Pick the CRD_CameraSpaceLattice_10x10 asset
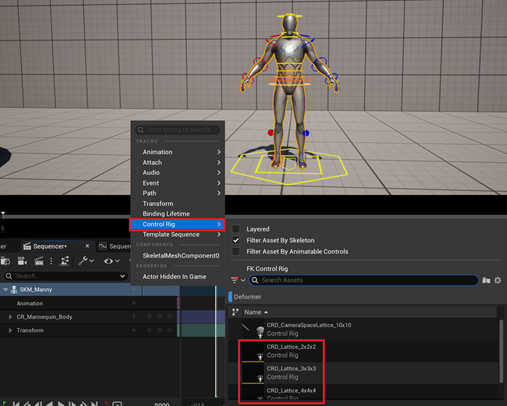Image resolution: width=507 pixels, height=406 pixels. tap(363, 329)
